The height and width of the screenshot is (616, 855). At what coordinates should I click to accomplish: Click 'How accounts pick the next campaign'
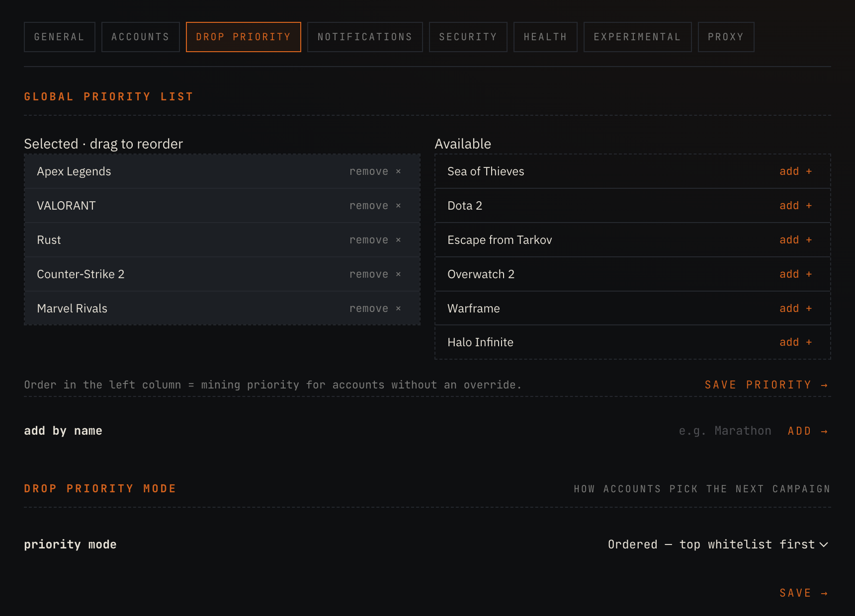(x=702, y=489)
